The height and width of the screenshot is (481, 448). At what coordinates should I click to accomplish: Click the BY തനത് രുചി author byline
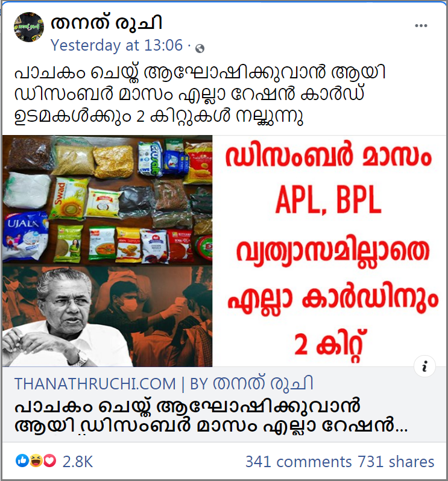click(x=251, y=384)
